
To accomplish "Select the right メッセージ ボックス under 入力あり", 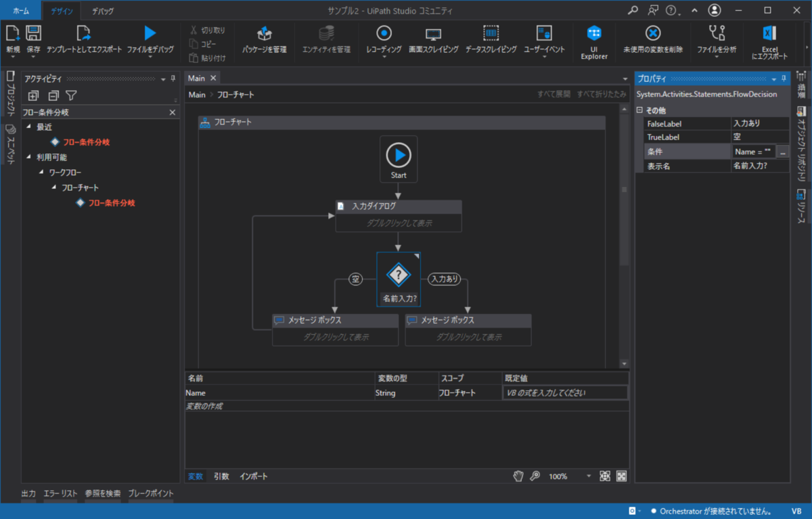I will pyautogui.click(x=468, y=330).
